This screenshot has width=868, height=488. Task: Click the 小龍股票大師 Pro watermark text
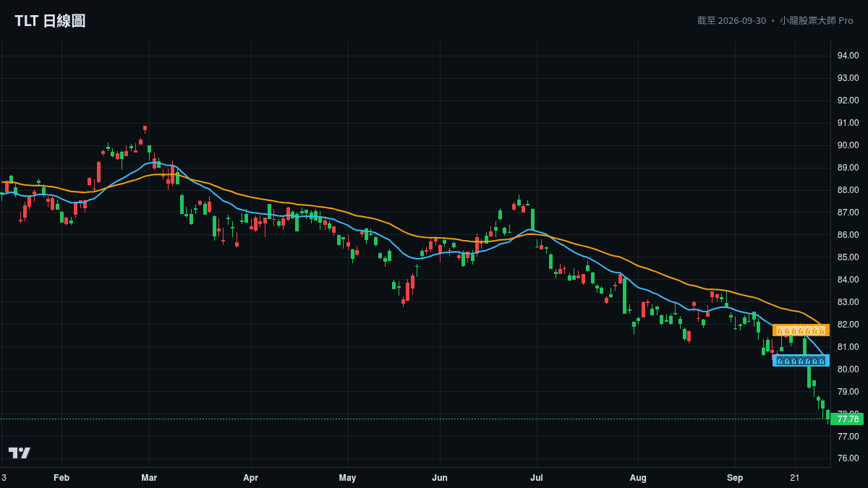(816, 20)
